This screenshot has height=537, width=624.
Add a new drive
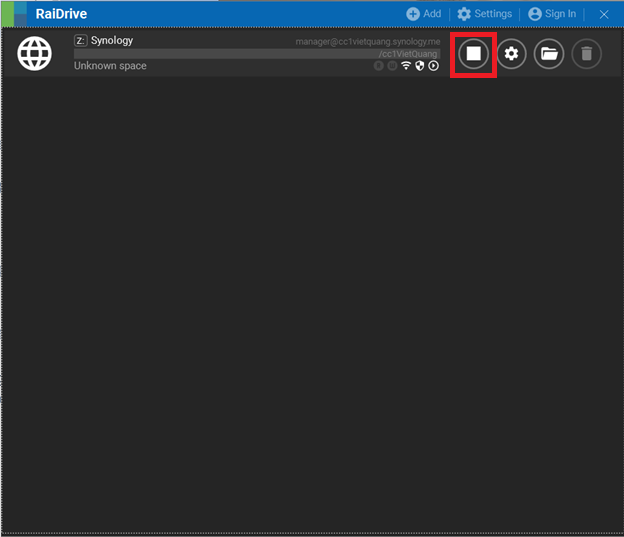[423, 14]
